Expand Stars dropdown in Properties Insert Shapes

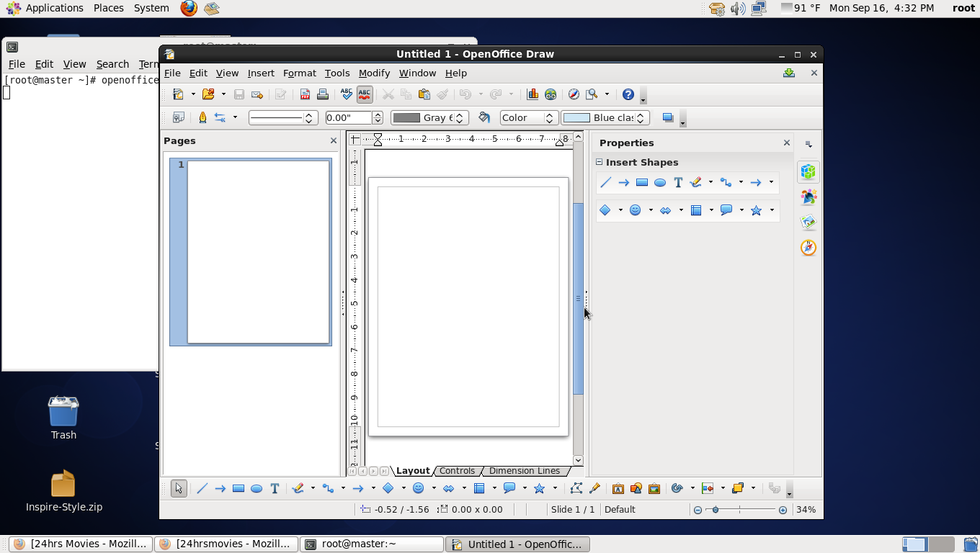pos(771,210)
